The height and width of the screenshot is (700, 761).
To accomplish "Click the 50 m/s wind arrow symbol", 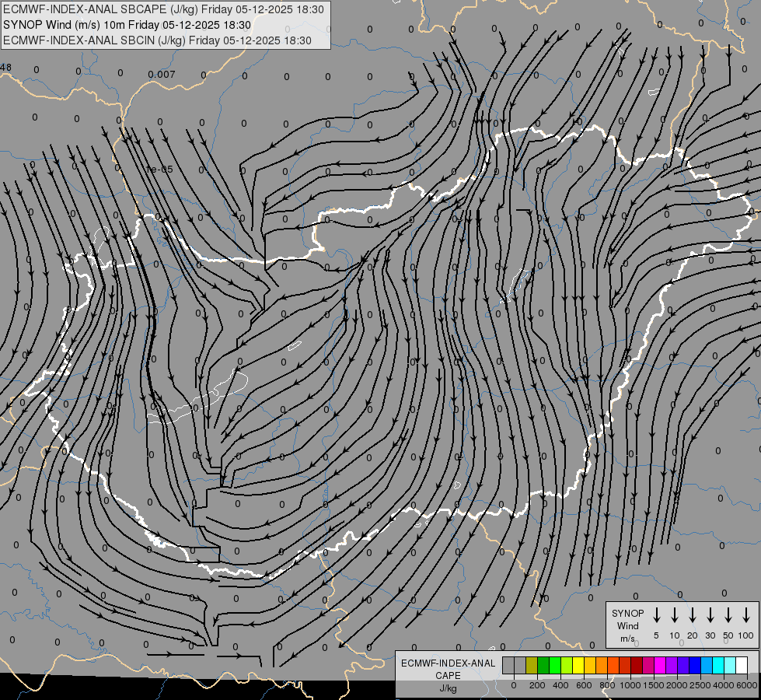I will (728, 615).
